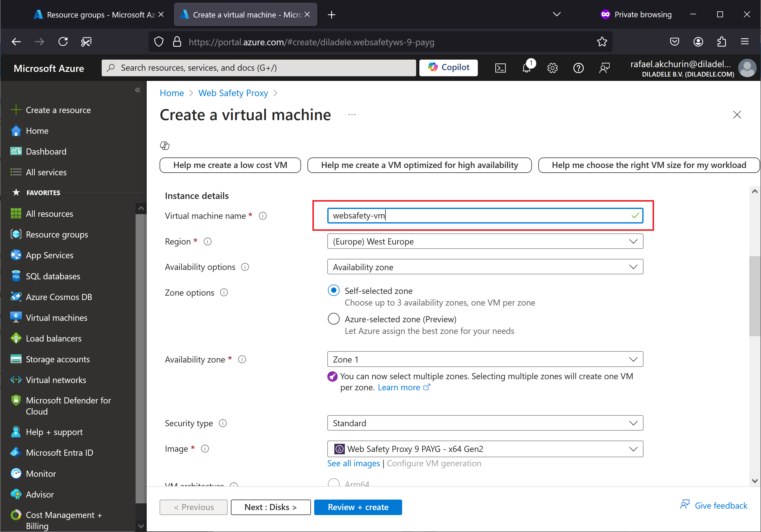Show info for Availability options
The height and width of the screenshot is (532, 761).
coord(245,267)
